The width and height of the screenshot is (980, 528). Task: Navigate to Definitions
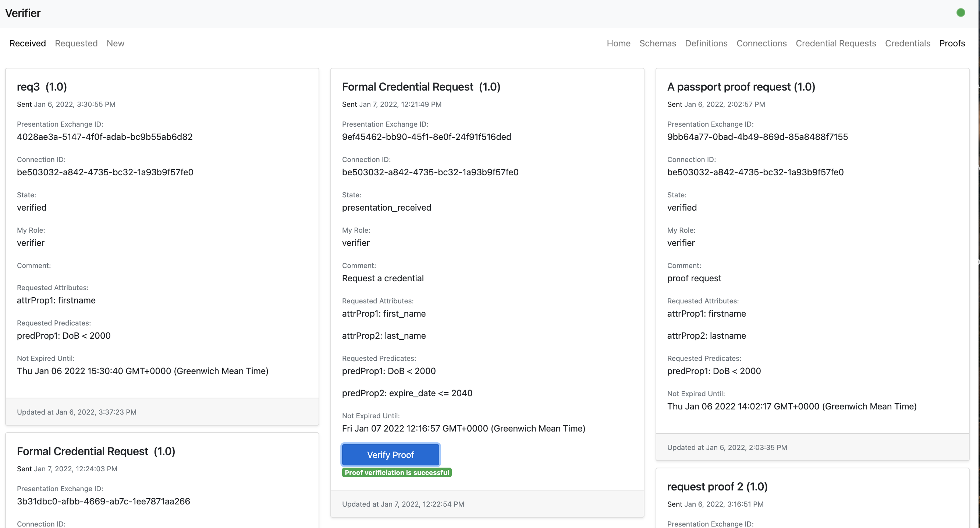coord(706,43)
